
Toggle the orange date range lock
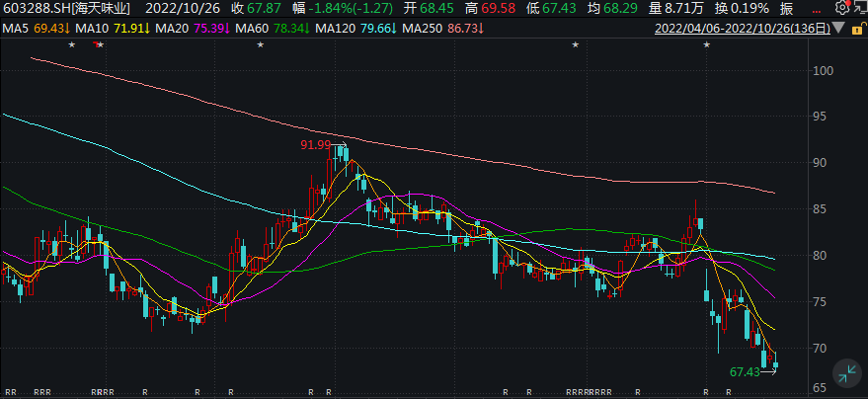[859, 29]
